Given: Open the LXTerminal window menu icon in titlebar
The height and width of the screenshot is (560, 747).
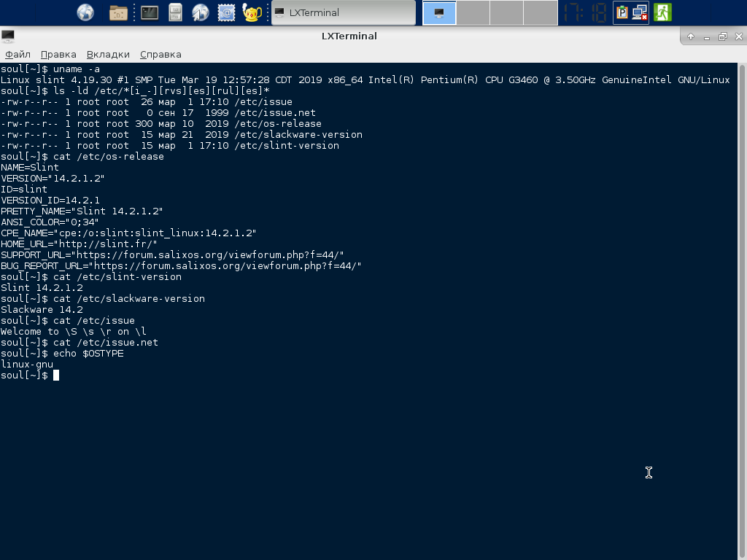Looking at the screenshot, I should pyautogui.click(x=7, y=36).
